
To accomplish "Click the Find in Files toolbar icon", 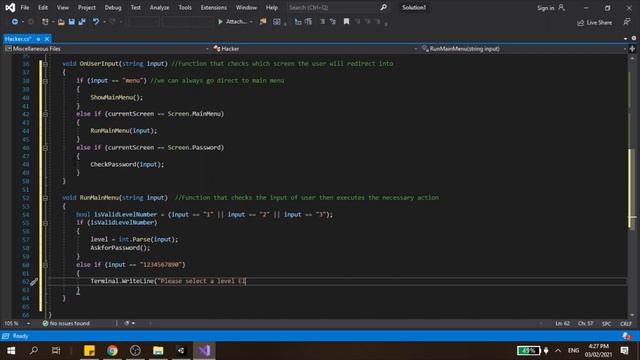I will coord(263,22).
